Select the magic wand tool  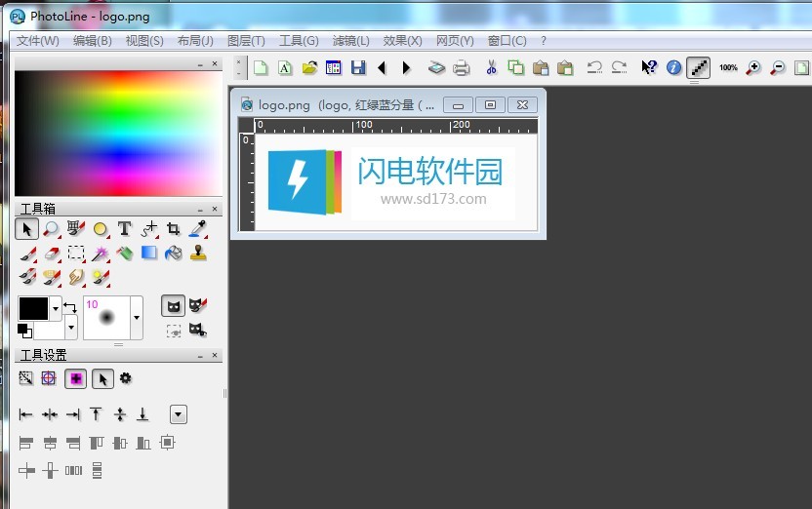(x=101, y=254)
